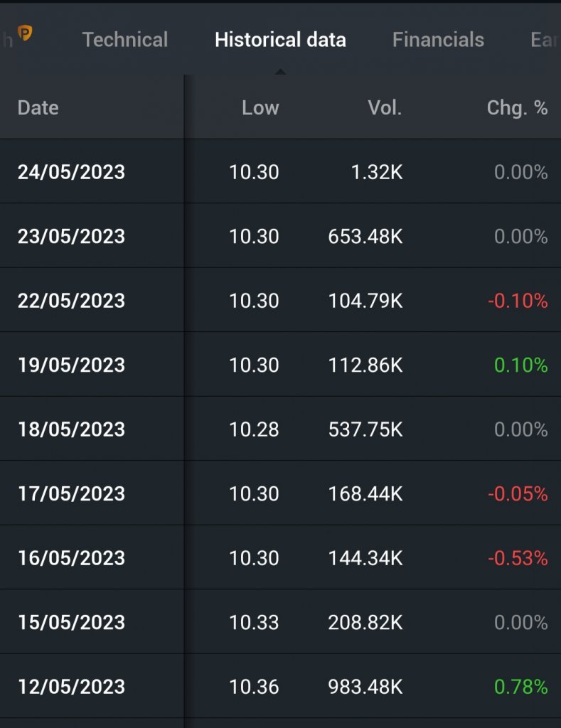Click the green 0.78% change value

tap(521, 687)
